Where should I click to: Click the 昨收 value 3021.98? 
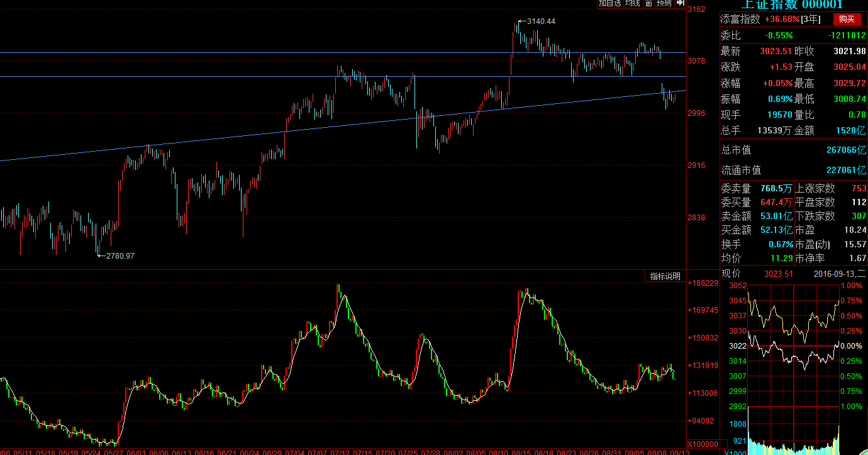pyautogui.click(x=850, y=51)
